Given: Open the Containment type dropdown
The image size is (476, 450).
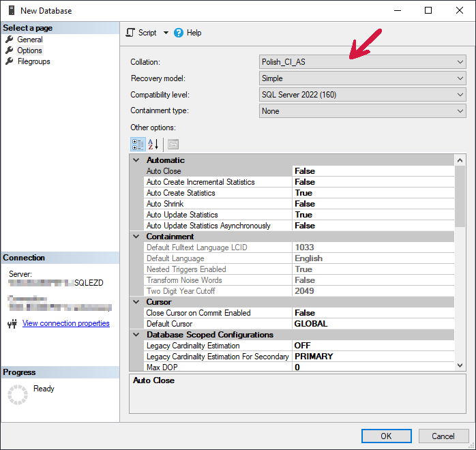Looking at the screenshot, I should click(460, 111).
